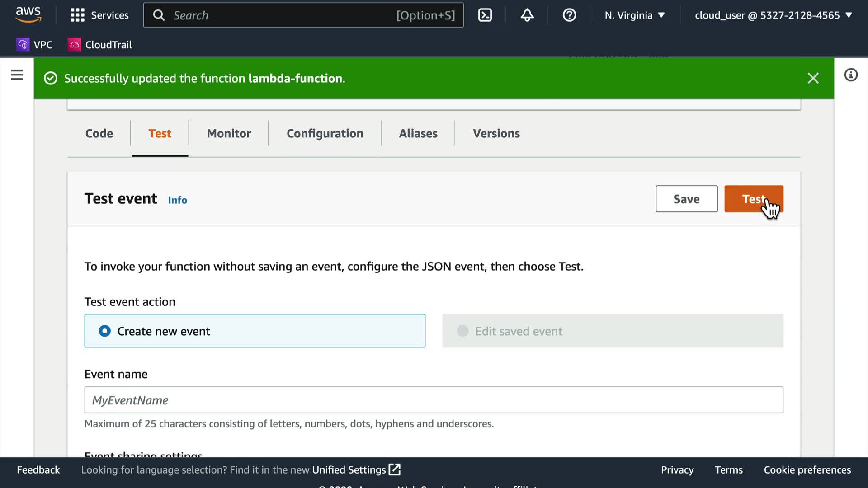Open the notifications bell
Image resolution: width=868 pixels, height=488 pixels.
point(527,15)
